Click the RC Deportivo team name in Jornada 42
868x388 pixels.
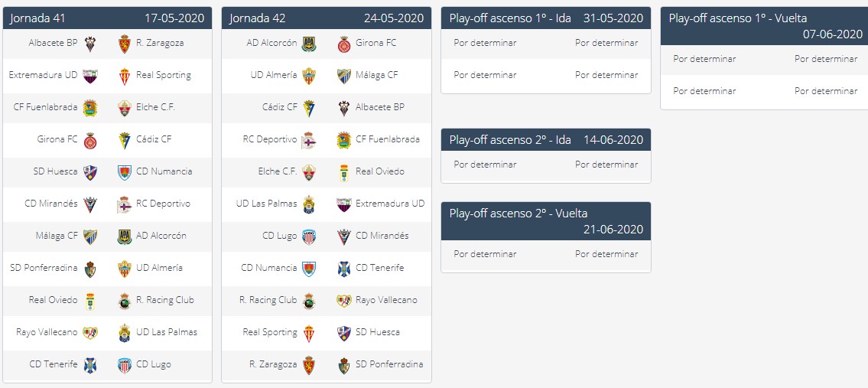pos(270,139)
